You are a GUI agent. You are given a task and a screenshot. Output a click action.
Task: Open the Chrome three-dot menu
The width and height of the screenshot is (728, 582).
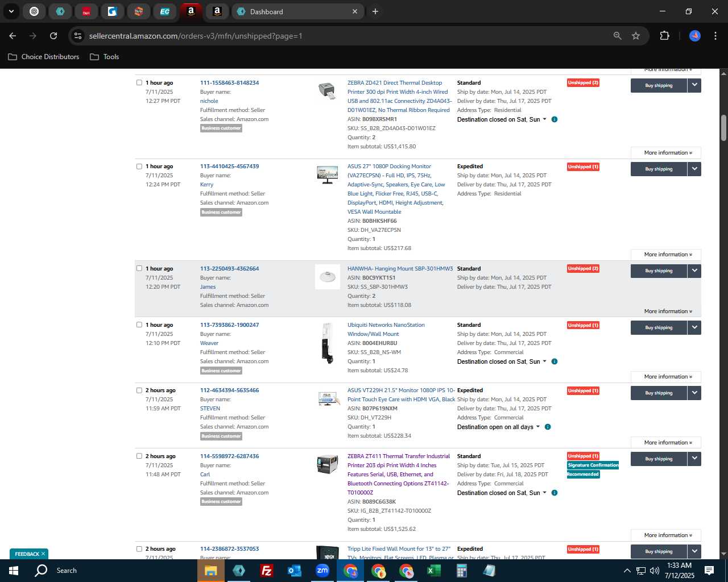[715, 36]
